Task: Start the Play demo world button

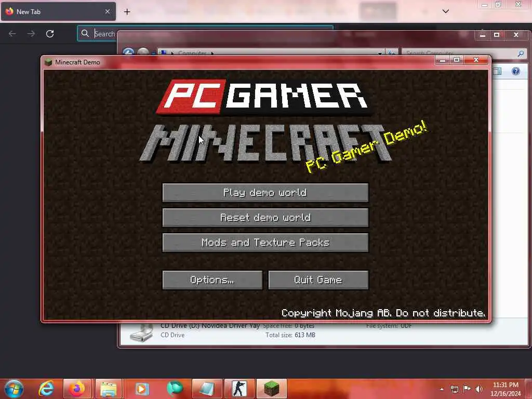Action: point(265,193)
